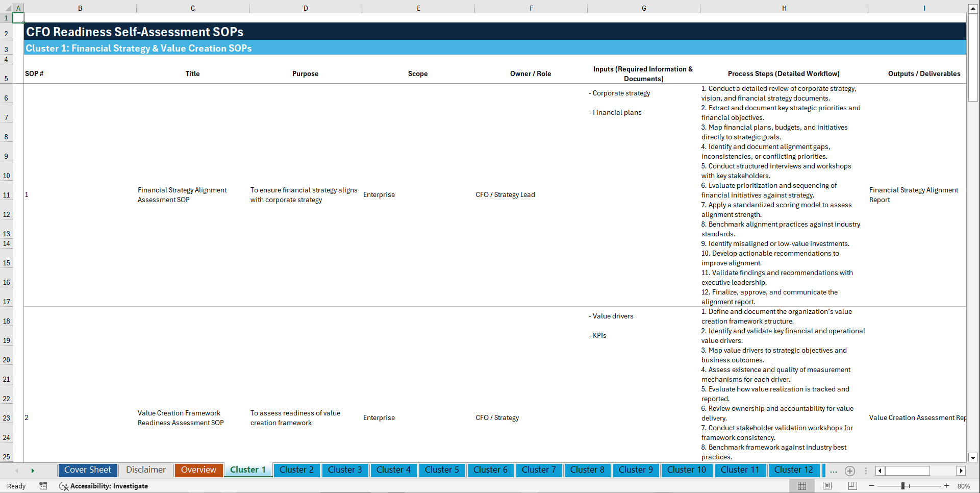This screenshot has width=980, height=493.
Task: Click the right sheet navigation arrow
Action: [33, 471]
